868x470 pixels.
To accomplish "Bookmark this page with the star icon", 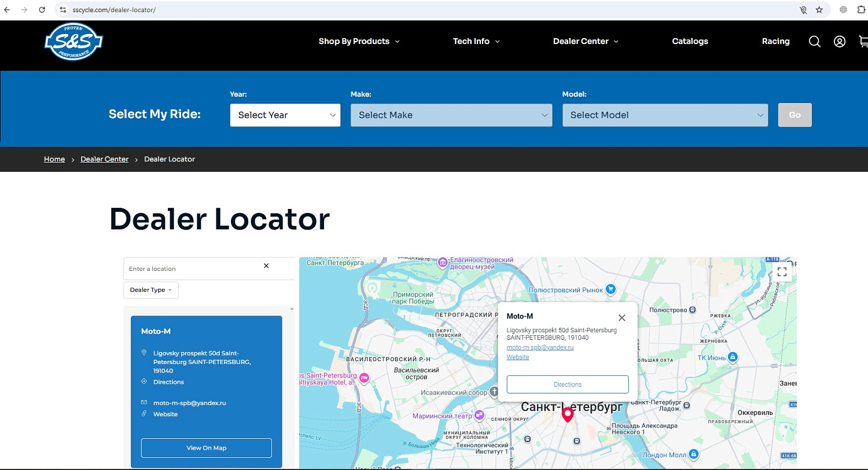I will (x=819, y=10).
